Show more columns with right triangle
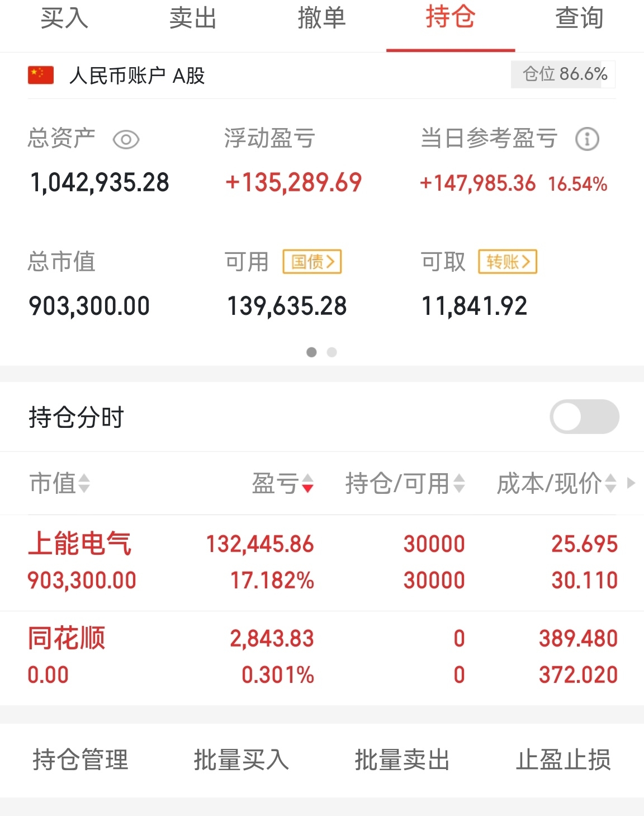644x816 pixels. pos(631,483)
